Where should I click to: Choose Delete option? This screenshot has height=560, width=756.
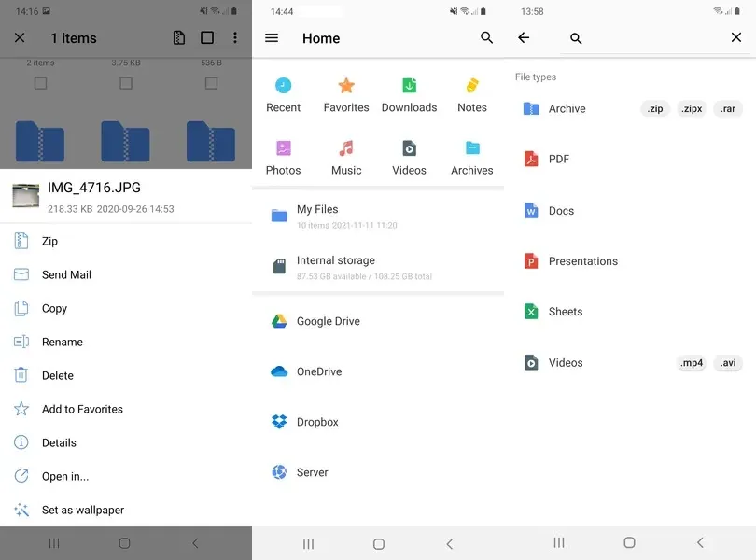pos(126,375)
